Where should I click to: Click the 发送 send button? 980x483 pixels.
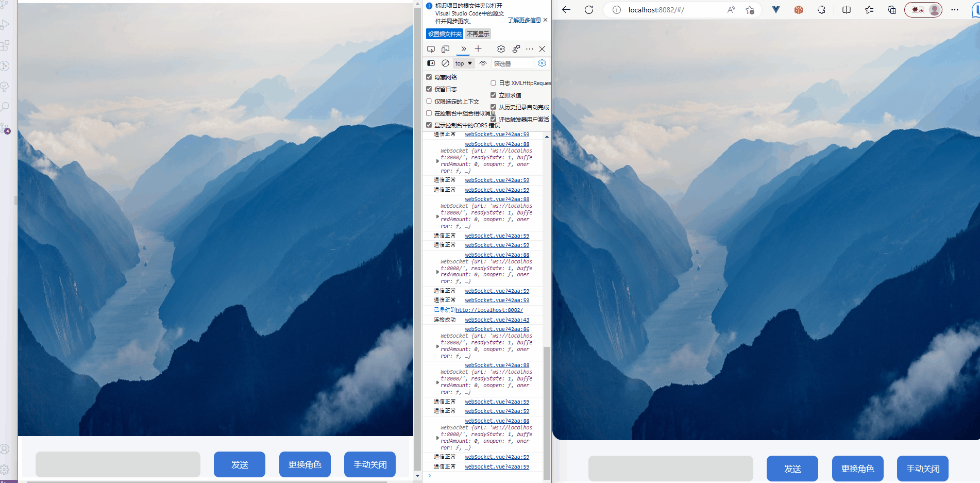(239, 464)
